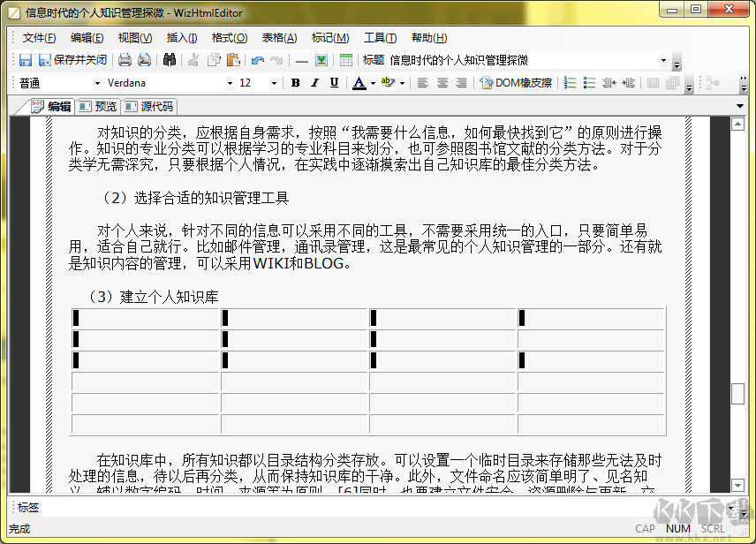
Task: Open the 插入(I) menu
Action: pyautogui.click(x=182, y=38)
